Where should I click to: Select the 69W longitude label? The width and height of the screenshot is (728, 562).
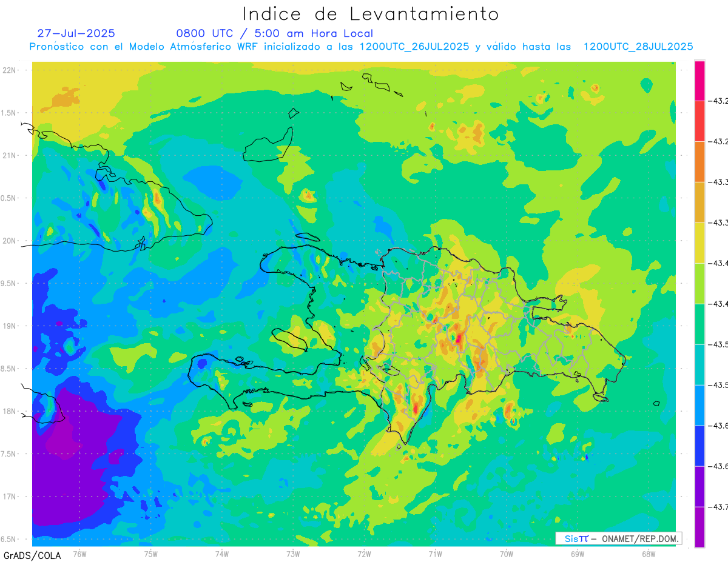[578, 554]
